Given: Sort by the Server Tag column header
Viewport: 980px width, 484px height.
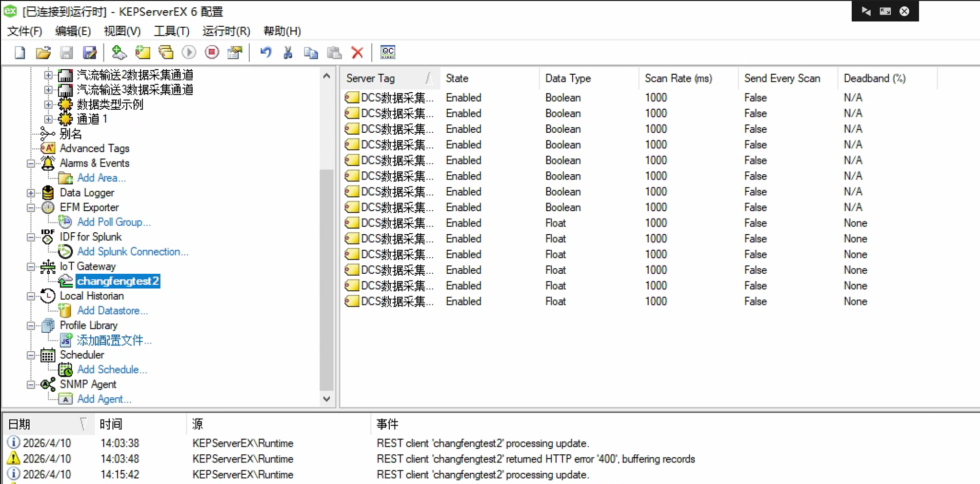Looking at the screenshot, I should pyautogui.click(x=390, y=79).
